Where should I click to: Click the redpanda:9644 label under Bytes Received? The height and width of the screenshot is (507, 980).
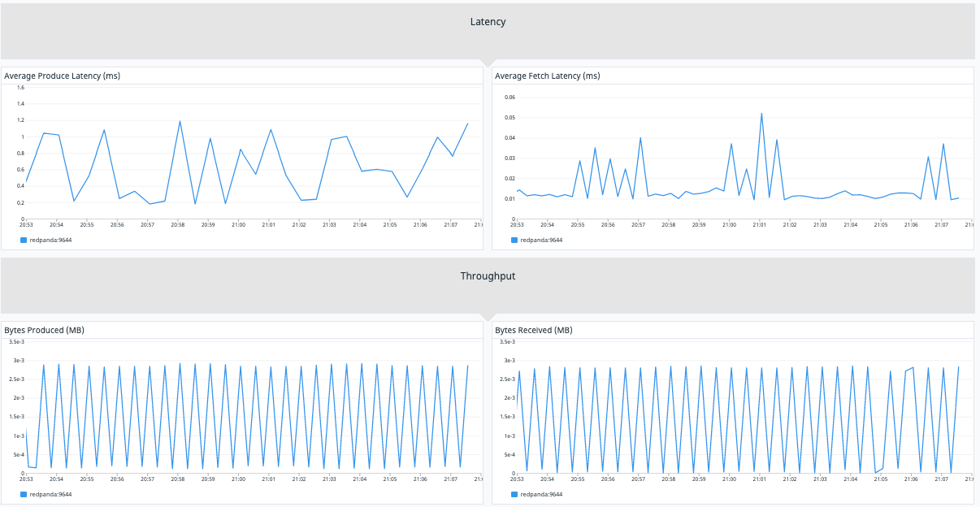[x=542, y=494]
